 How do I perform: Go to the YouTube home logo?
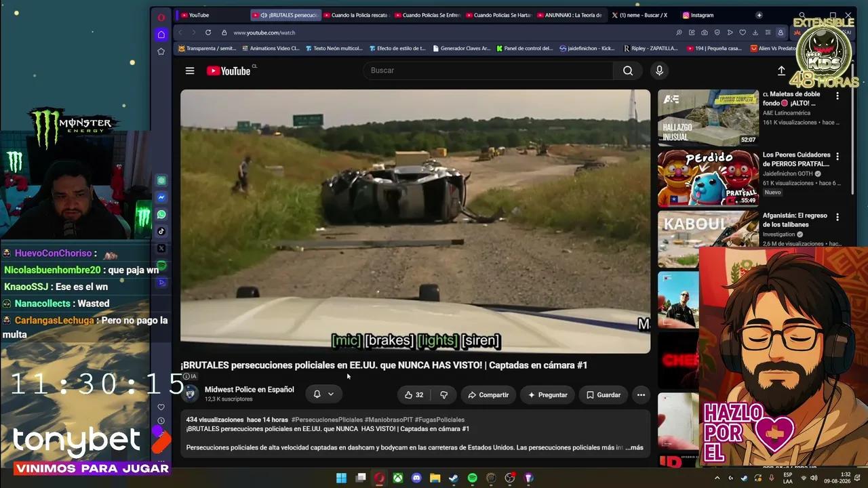(229, 70)
